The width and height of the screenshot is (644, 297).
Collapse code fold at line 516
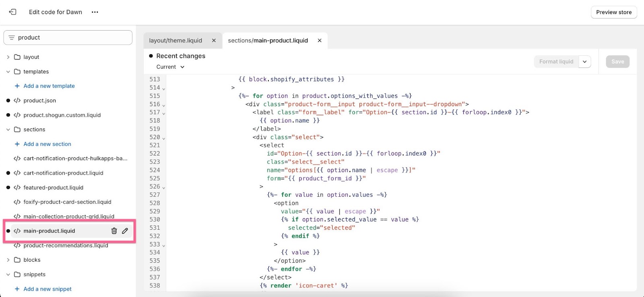[x=164, y=105]
